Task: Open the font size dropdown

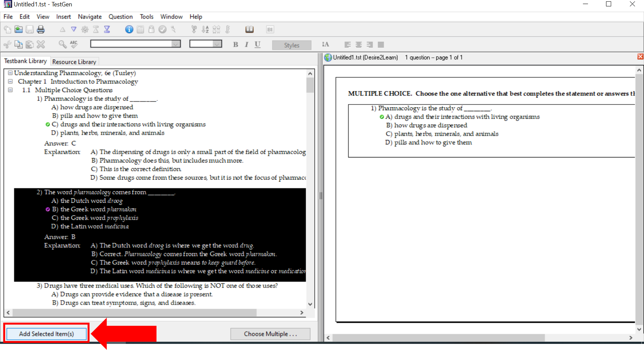Action: pyautogui.click(x=217, y=44)
